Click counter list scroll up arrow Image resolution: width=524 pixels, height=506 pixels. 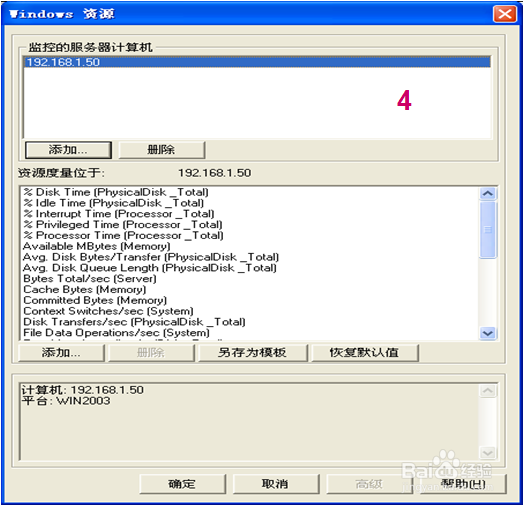[x=488, y=194]
